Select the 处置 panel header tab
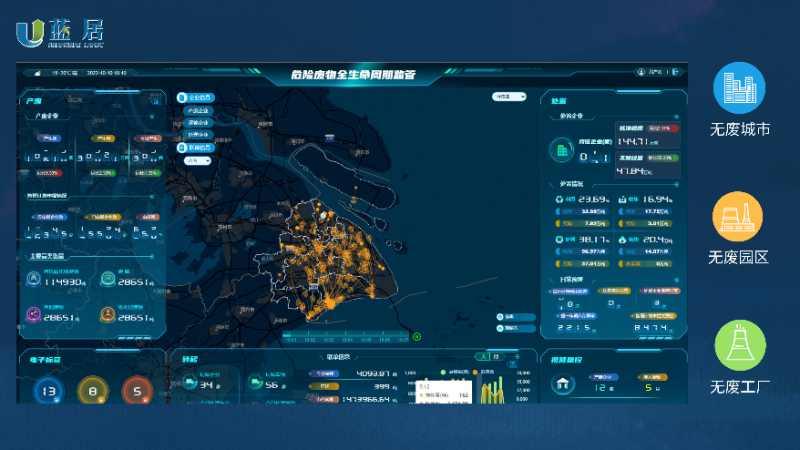Image resolution: width=800 pixels, height=450 pixels. tap(558, 101)
